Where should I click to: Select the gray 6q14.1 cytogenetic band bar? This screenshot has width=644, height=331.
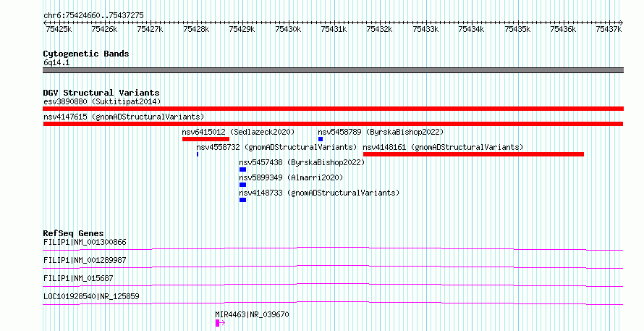[x=333, y=70]
